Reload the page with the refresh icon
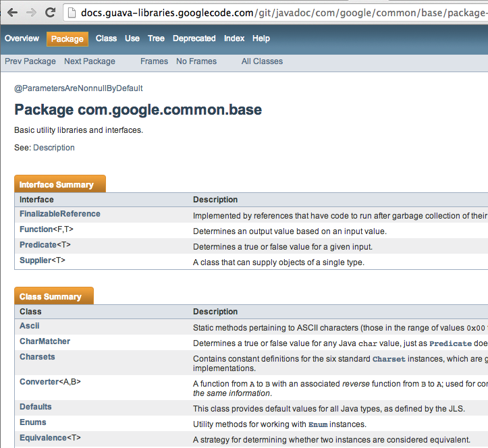The width and height of the screenshot is (488, 448). pos(51,12)
